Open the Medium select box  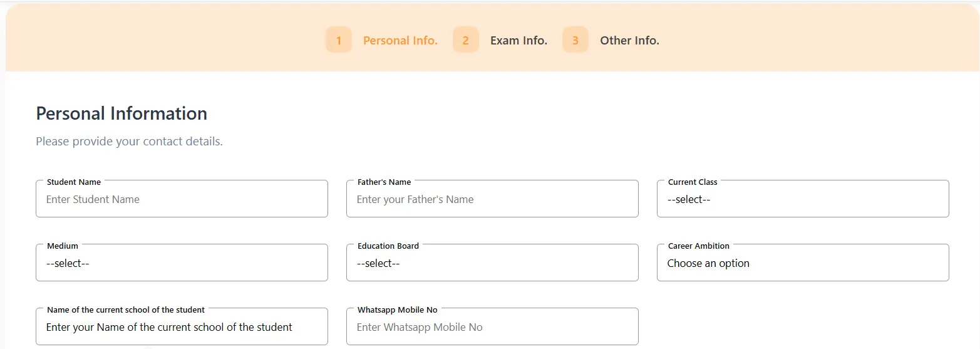point(182,263)
